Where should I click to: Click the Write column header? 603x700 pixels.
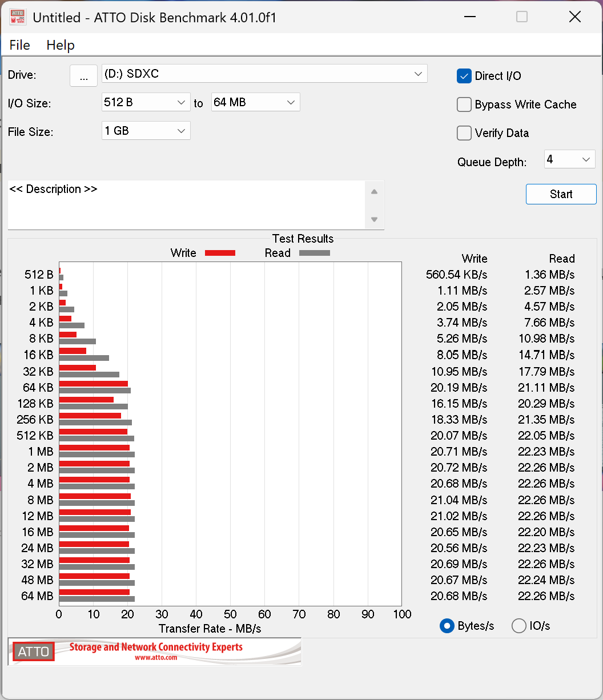[475, 259]
